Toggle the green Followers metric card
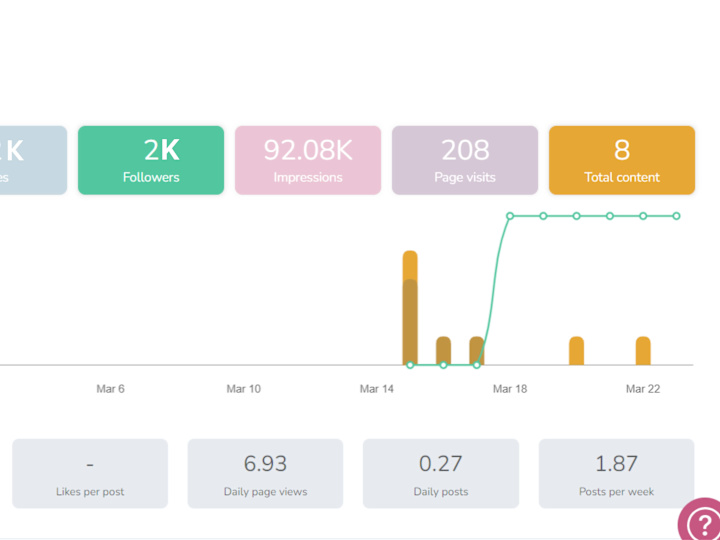This screenshot has width=720, height=540. pyautogui.click(x=151, y=160)
